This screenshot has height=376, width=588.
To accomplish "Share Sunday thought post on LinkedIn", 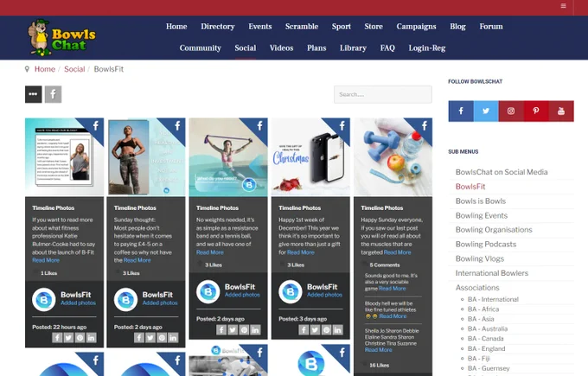I will [x=173, y=338].
